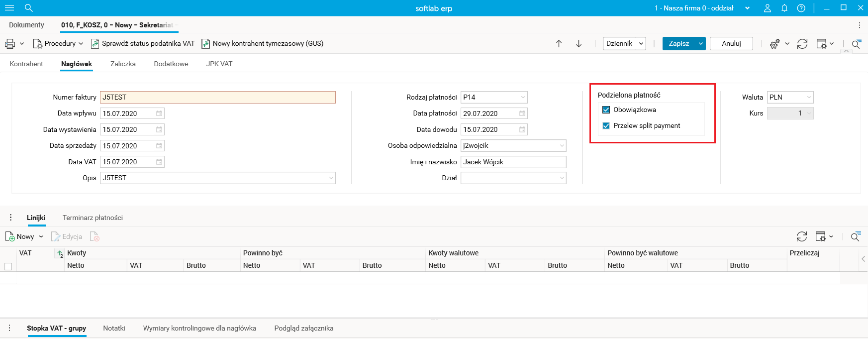Image resolution: width=868 pixels, height=339 pixels.
Task: Add a new line with Nowy
Action: (x=20, y=236)
